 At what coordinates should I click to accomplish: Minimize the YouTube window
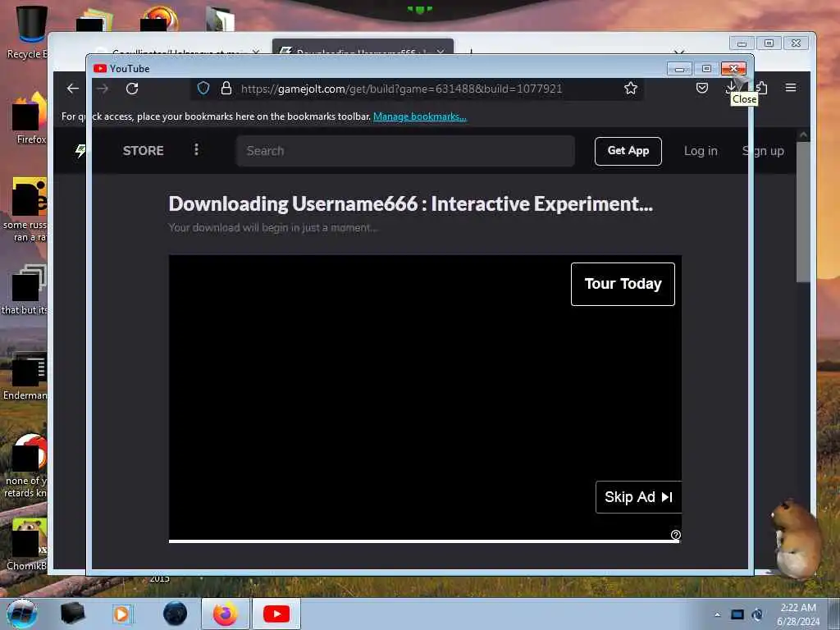[x=679, y=68]
